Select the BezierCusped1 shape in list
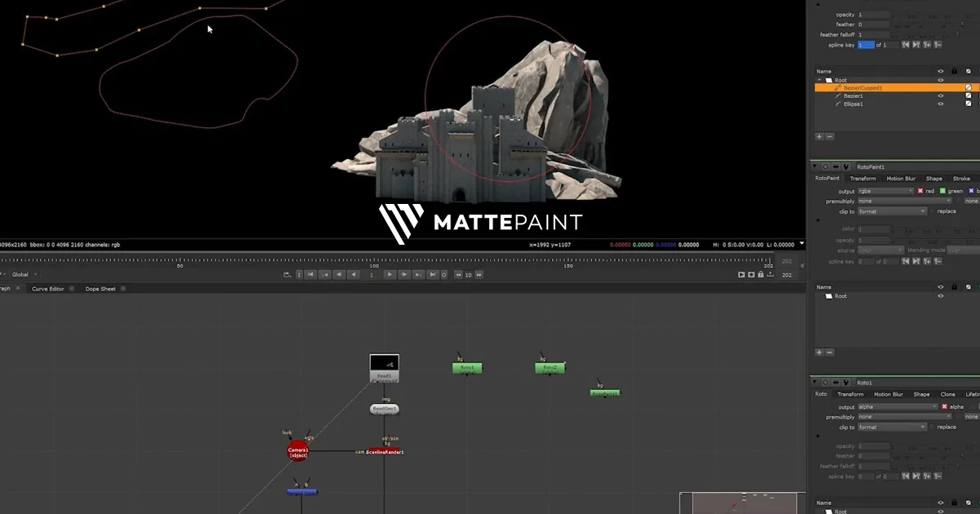 pyautogui.click(x=863, y=87)
